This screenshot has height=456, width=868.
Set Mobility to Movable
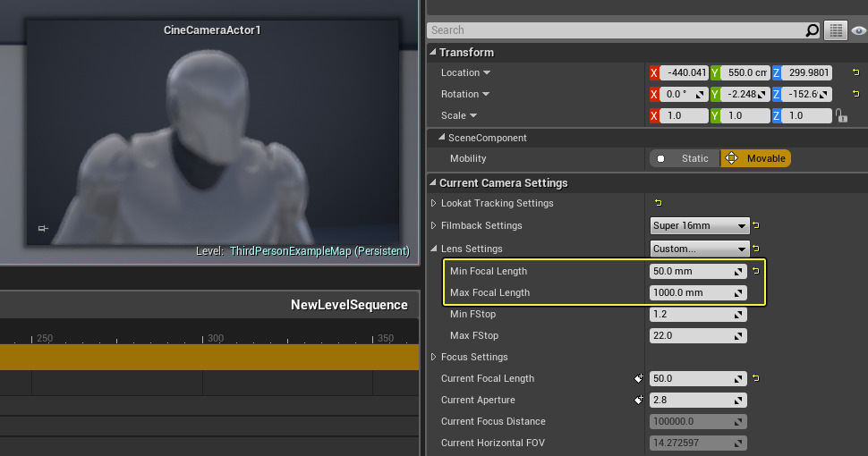(x=756, y=158)
